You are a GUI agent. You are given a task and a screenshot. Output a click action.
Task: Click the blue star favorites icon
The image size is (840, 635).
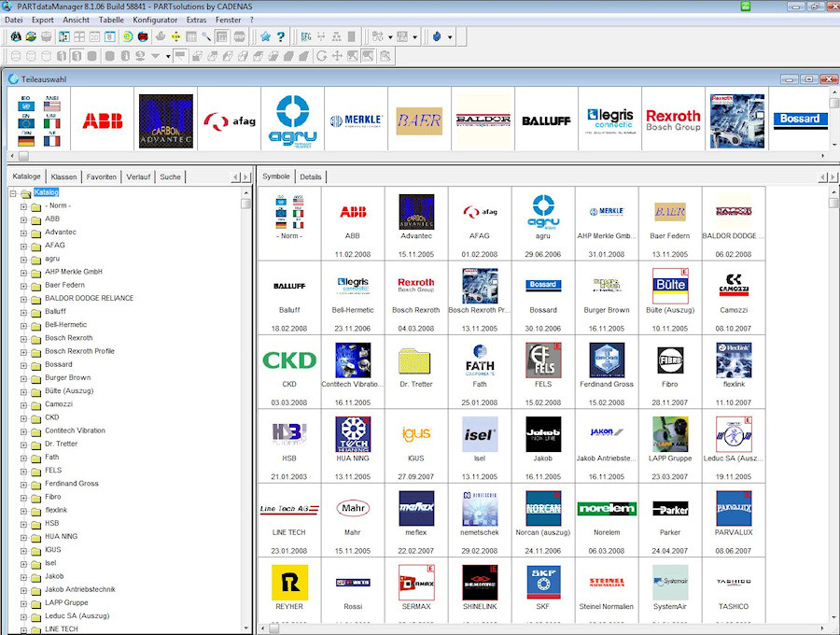pyautogui.click(x=265, y=36)
